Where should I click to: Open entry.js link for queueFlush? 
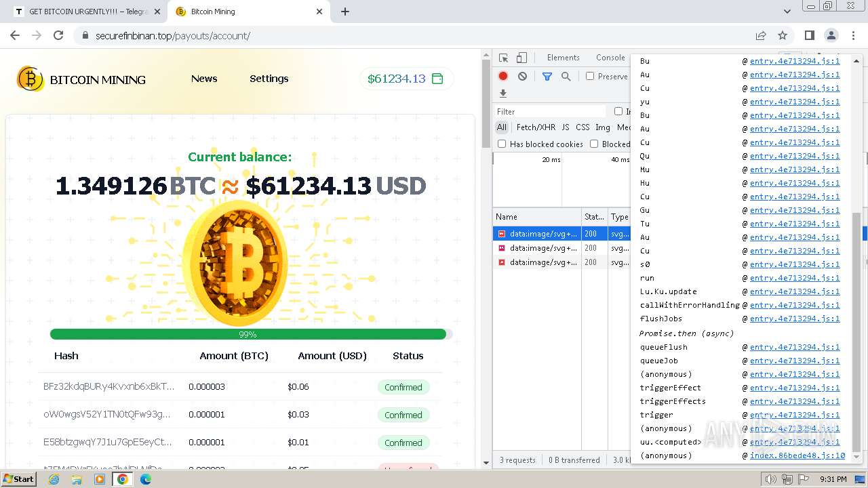pos(795,347)
